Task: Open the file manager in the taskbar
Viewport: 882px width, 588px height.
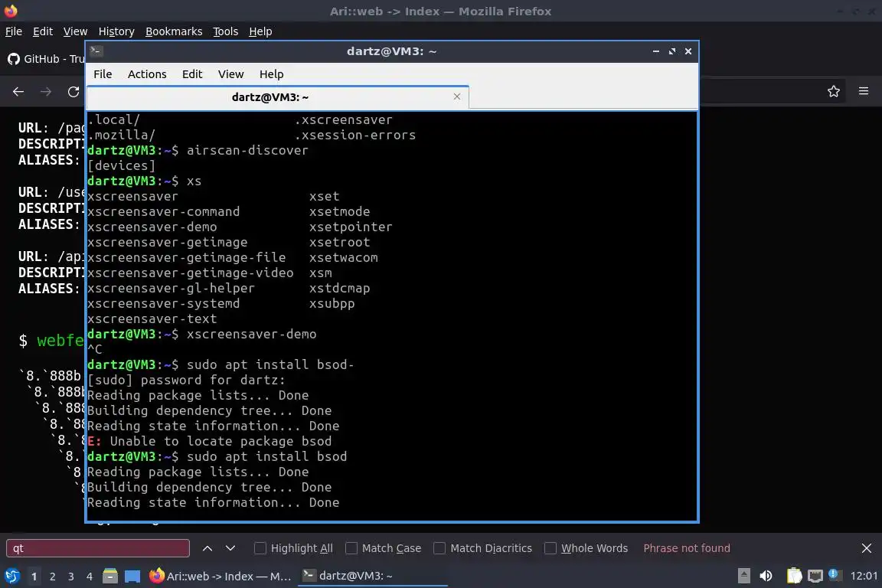Action: point(110,576)
